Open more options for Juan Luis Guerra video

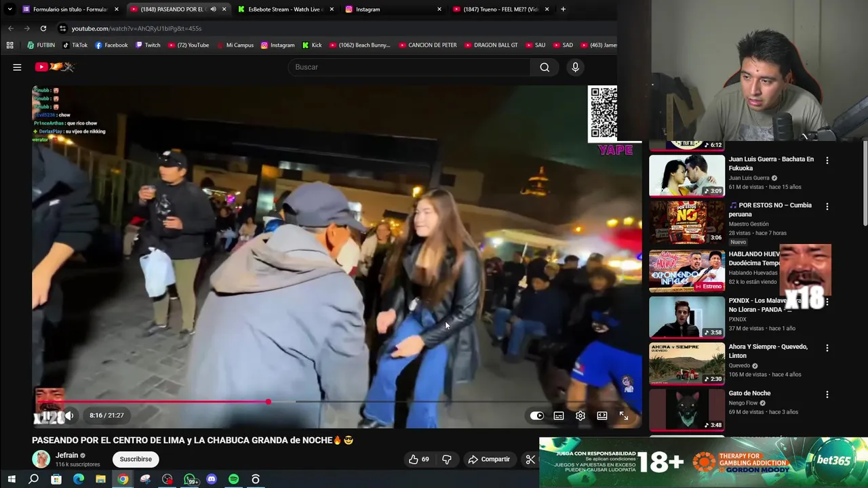(x=827, y=161)
